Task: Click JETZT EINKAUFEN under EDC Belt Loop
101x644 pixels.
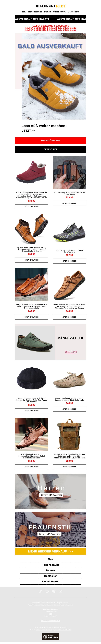Action: (x=69, y=203)
